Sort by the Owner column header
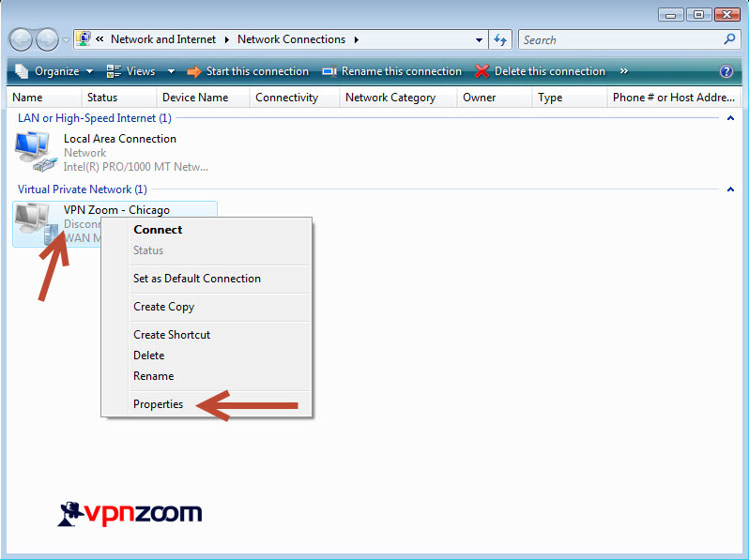The width and height of the screenshot is (749, 560). tap(495, 98)
